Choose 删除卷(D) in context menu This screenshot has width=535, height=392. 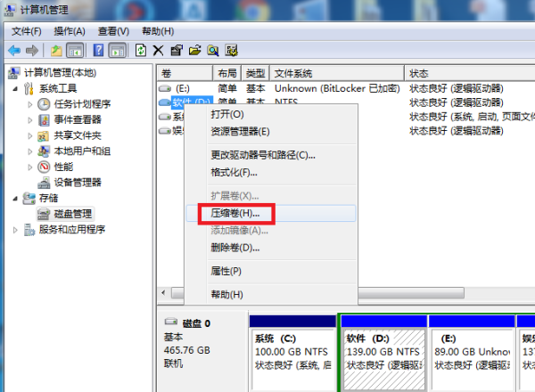click(x=271, y=248)
